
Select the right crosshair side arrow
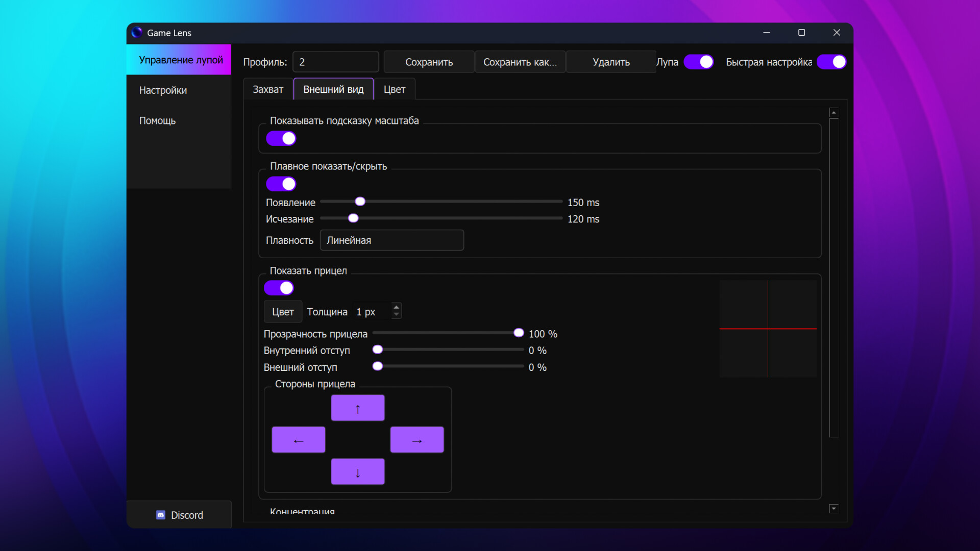(x=416, y=439)
